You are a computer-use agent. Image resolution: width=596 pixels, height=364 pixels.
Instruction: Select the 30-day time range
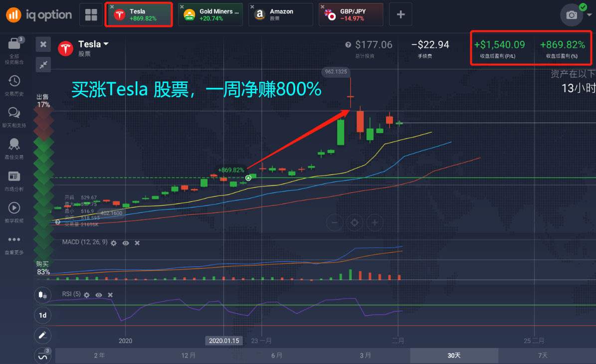click(x=454, y=356)
